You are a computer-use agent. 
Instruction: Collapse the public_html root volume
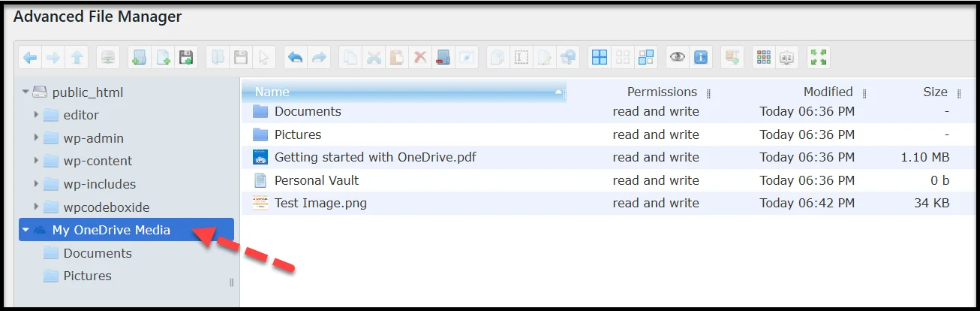pyautogui.click(x=26, y=92)
